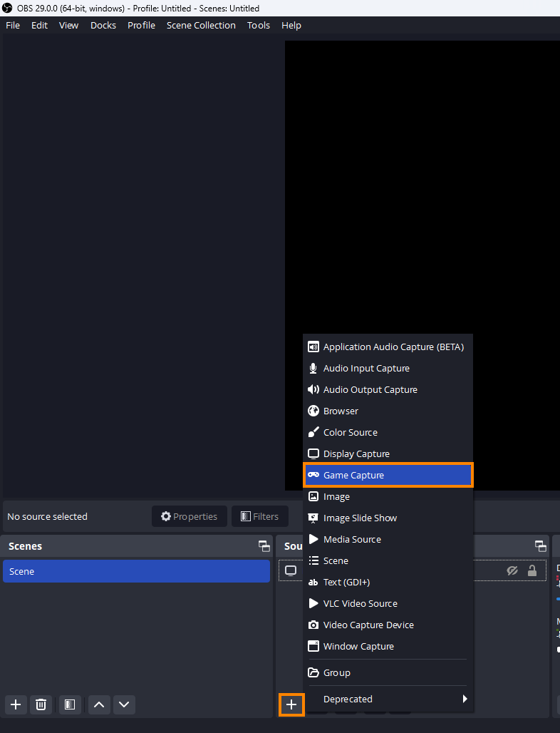Remove selected scene with trash icon
Viewport: 560px width, 733px height.
coord(41,704)
